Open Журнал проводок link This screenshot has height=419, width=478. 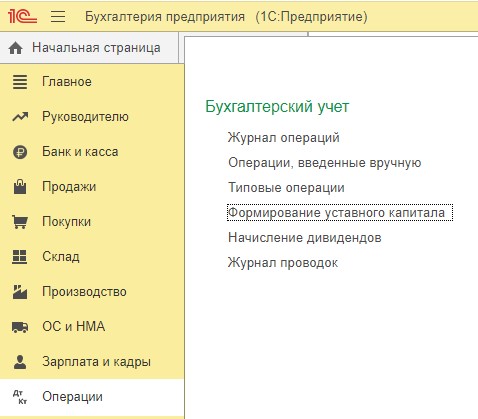click(283, 263)
